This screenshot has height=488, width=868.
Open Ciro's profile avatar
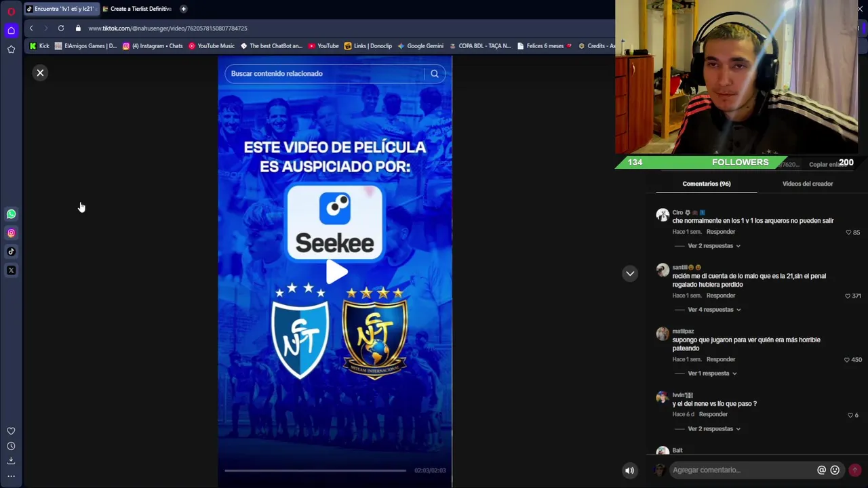(x=663, y=216)
